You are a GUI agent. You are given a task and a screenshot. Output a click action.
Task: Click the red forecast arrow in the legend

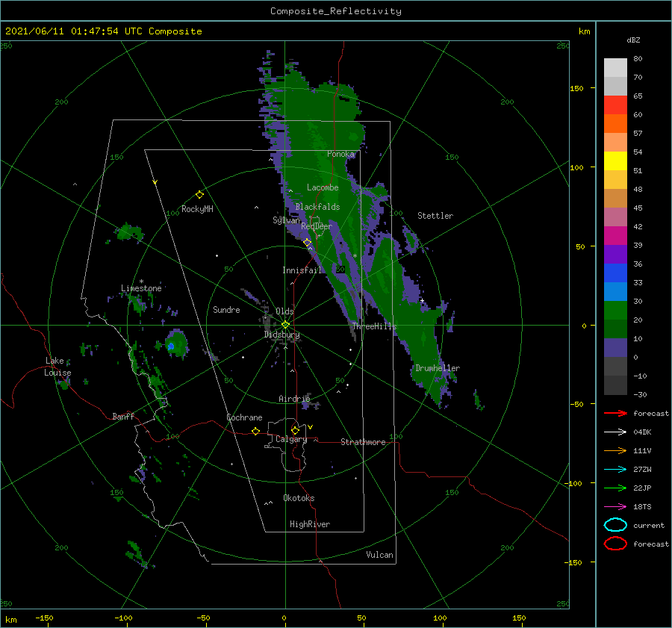[x=615, y=413]
